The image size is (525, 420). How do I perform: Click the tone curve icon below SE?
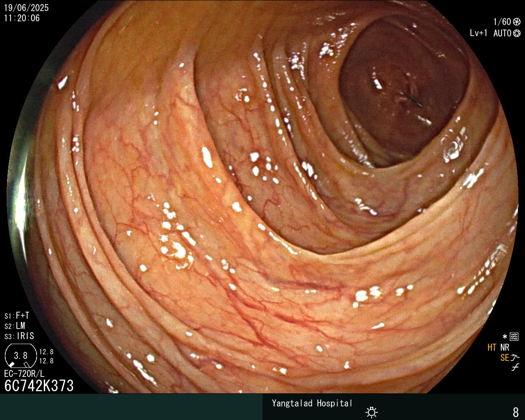[x=515, y=367]
